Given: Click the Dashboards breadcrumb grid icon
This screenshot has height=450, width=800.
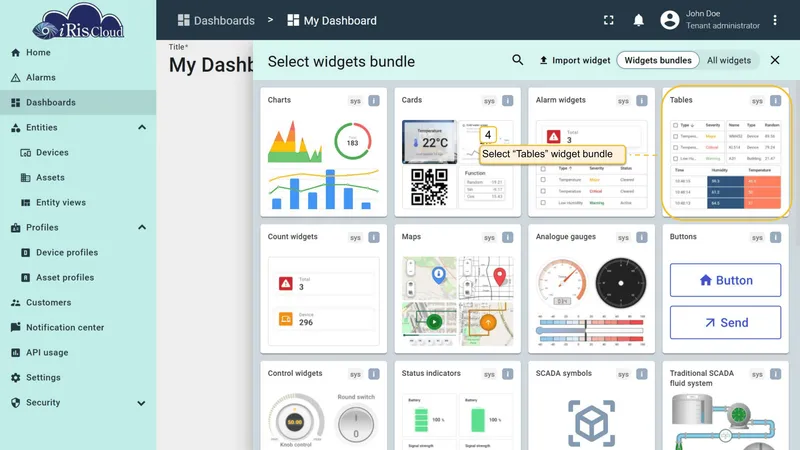Looking at the screenshot, I should pos(183,20).
